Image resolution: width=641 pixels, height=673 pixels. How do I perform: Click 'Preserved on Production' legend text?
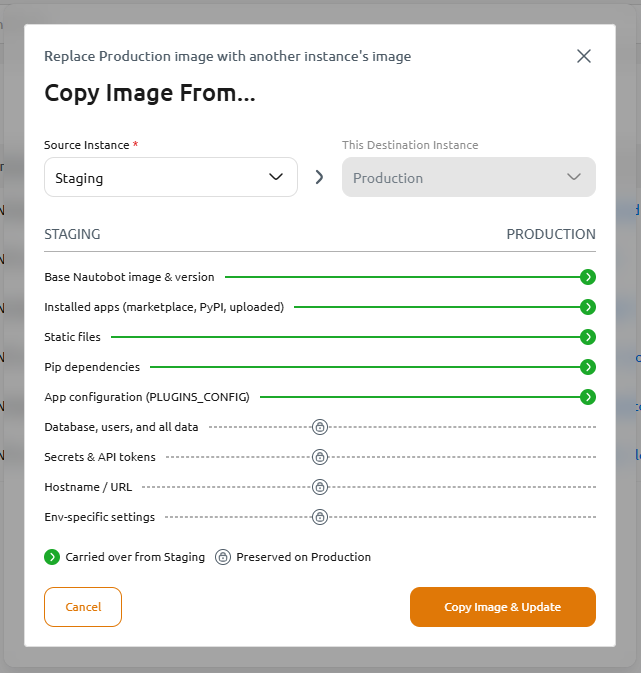tap(304, 558)
